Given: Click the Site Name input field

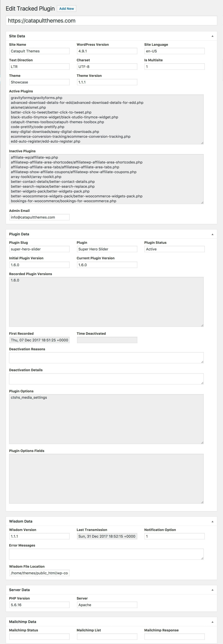Looking at the screenshot, I should [x=39, y=51].
